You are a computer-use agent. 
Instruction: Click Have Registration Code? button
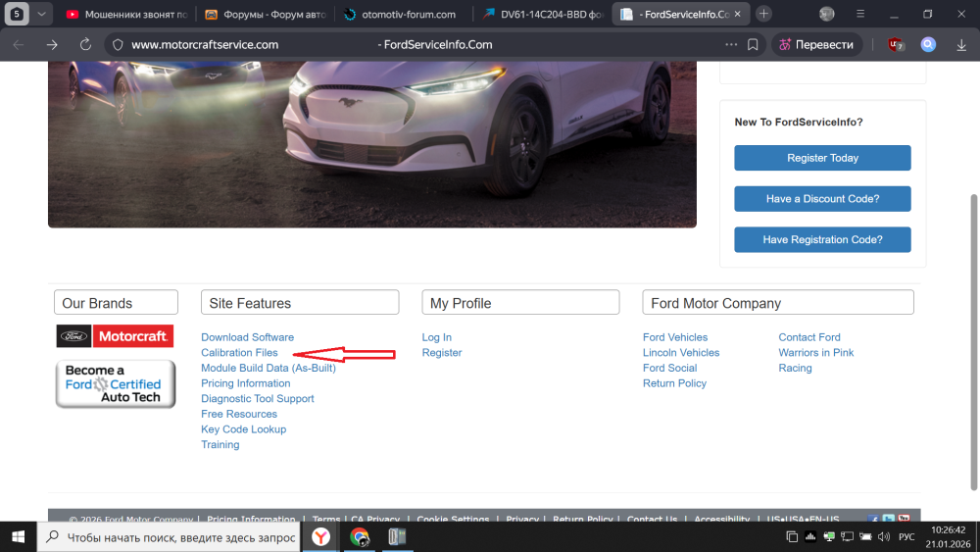822,239
